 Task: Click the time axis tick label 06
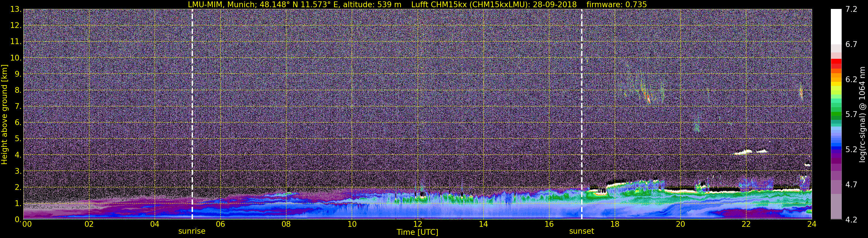pyautogui.click(x=220, y=224)
